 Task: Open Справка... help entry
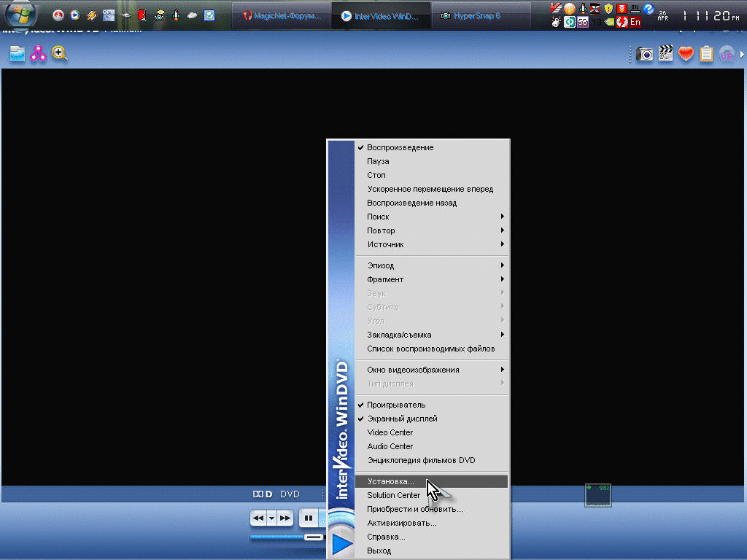tap(432, 537)
